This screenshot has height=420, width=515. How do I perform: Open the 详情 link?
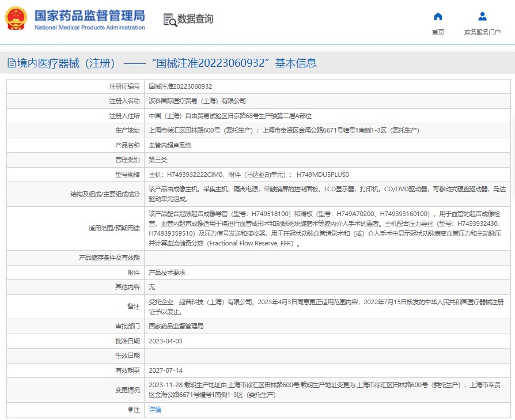155,410
